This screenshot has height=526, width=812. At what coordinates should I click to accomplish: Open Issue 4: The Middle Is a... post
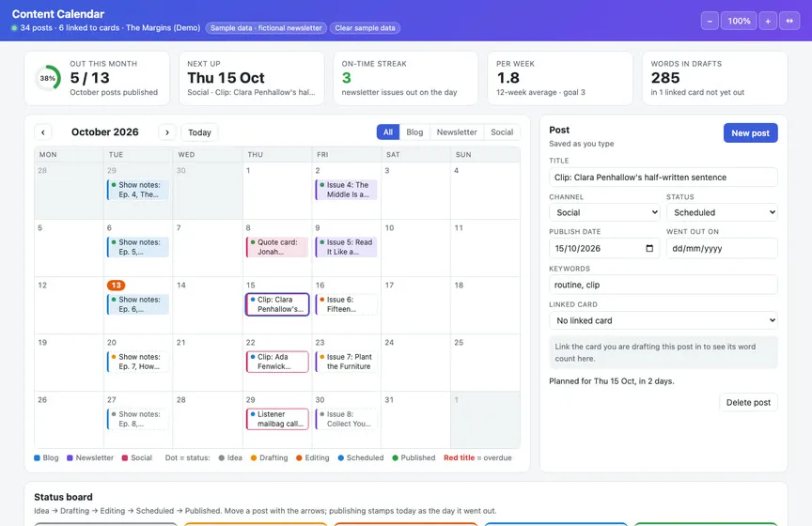coord(347,190)
